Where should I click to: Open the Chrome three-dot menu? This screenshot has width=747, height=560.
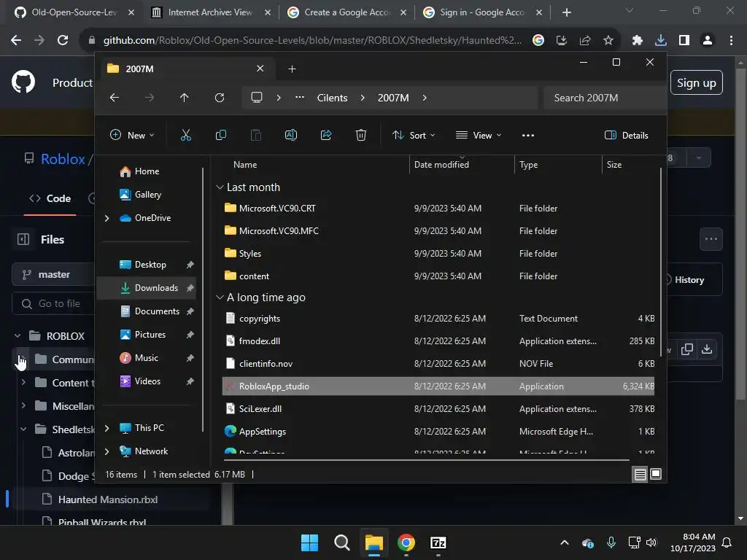point(731,41)
